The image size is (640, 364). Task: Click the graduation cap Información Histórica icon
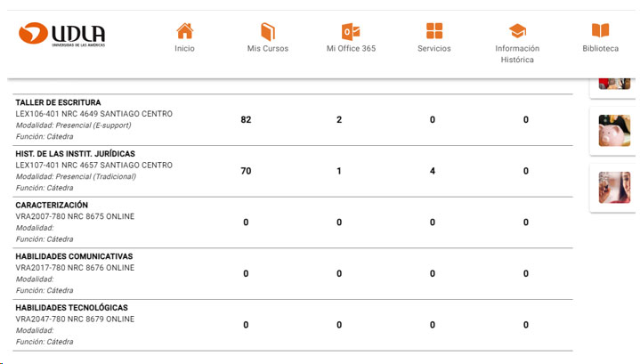point(517,31)
